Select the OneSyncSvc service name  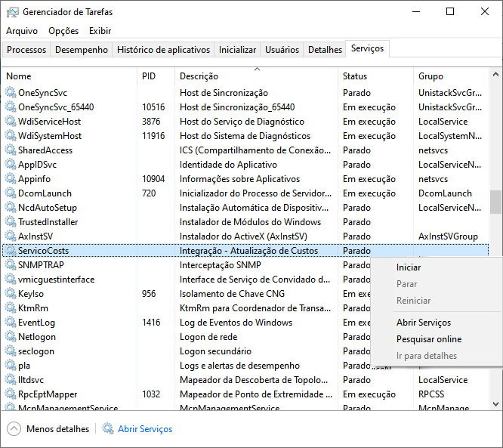(42, 93)
